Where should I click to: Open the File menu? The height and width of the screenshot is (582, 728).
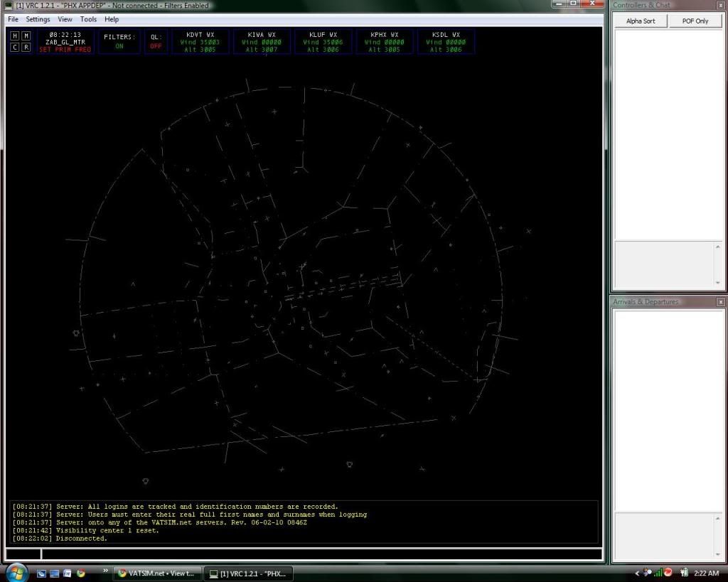13,19
